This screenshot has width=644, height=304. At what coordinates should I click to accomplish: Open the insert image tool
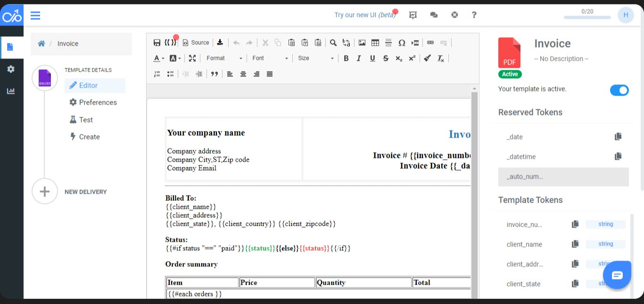(362, 43)
